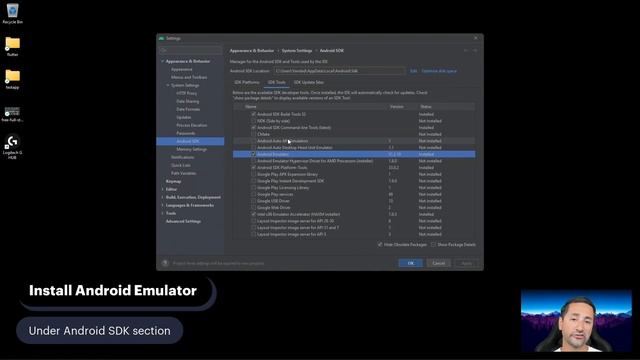Check the Google Web Driver checkbox
This screenshot has height=360, width=640.
(253, 207)
